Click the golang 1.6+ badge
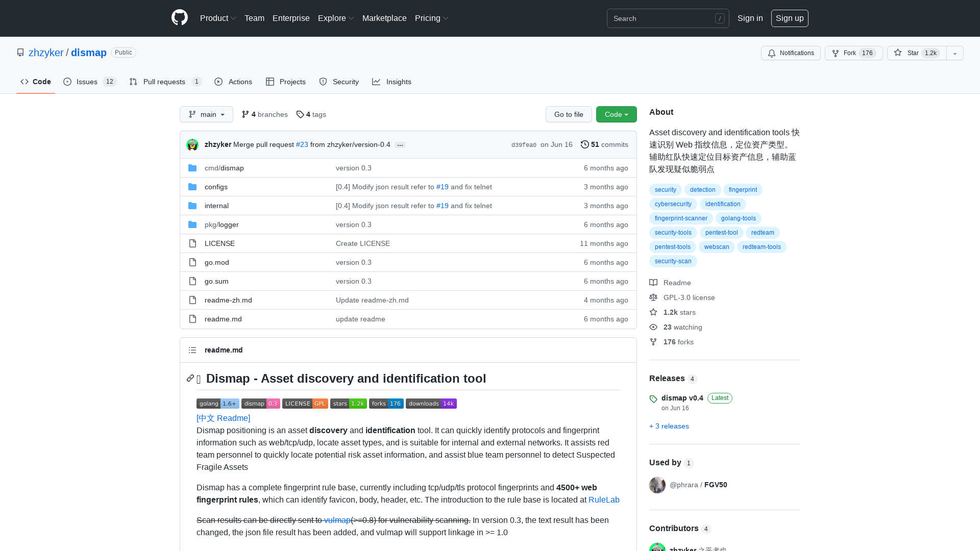This screenshot has width=980, height=551. pyautogui.click(x=218, y=404)
